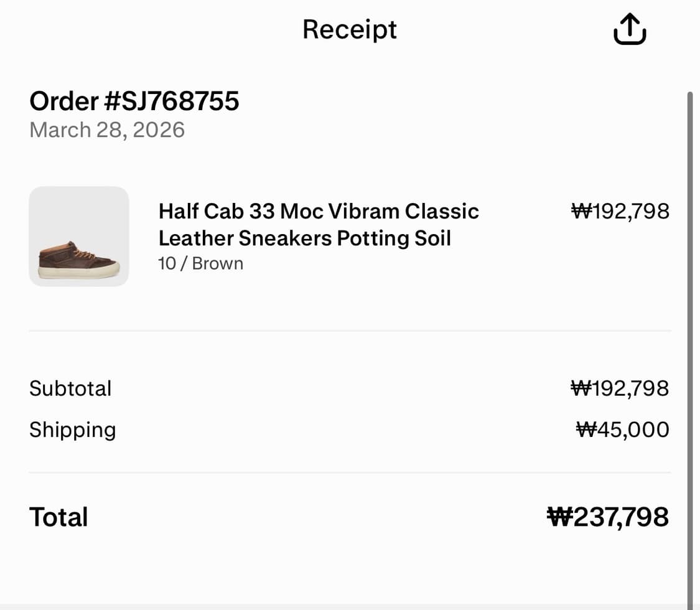Click the item price beside the product name
This screenshot has height=610, width=700.
(x=620, y=212)
